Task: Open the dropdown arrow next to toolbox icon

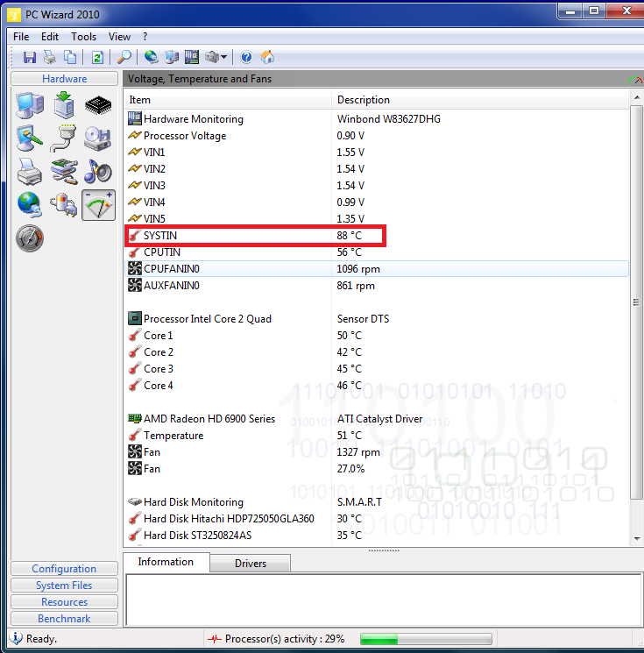Action: tap(224, 57)
